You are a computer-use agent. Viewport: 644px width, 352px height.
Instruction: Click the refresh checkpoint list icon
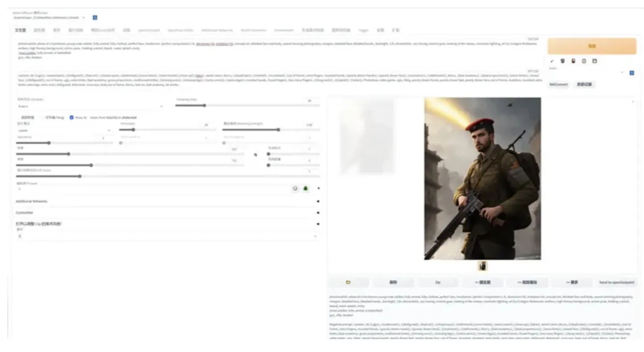click(x=95, y=18)
